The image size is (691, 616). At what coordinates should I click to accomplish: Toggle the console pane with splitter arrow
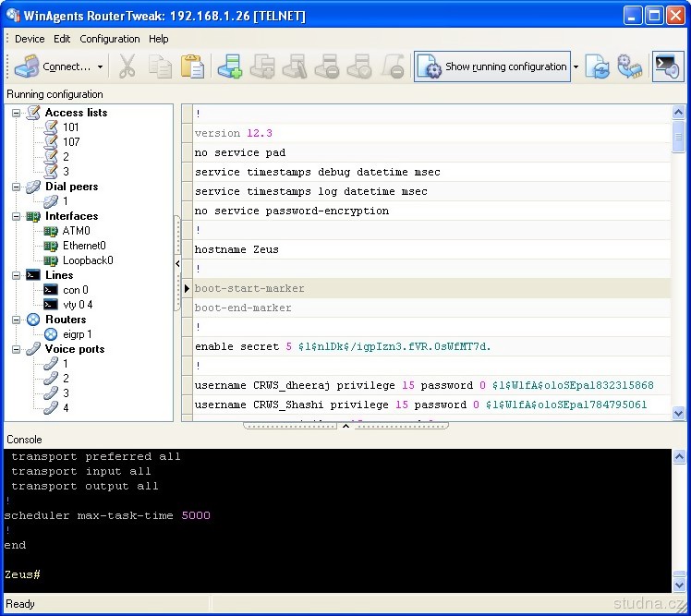[345, 426]
